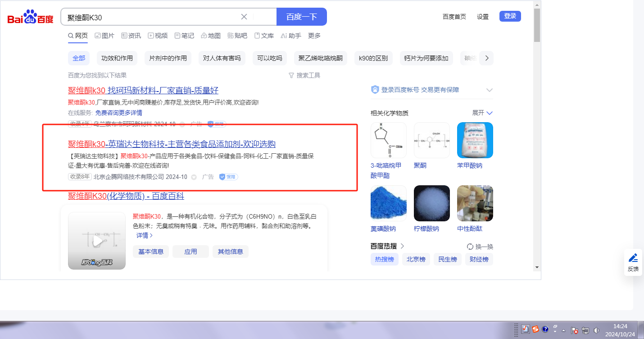The image size is (644, 339).
Task: Play the 秒懂百科 video thumbnail
Action: tap(97, 241)
